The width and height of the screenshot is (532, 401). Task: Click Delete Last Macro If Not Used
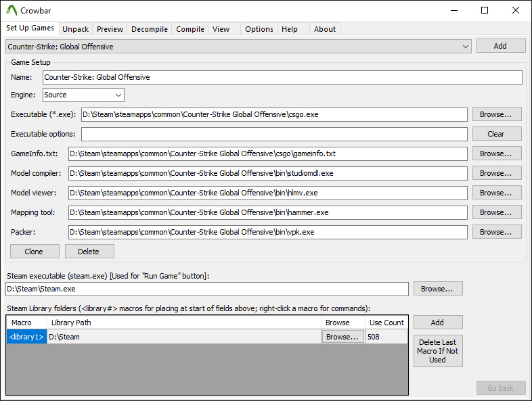click(x=438, y=351)
